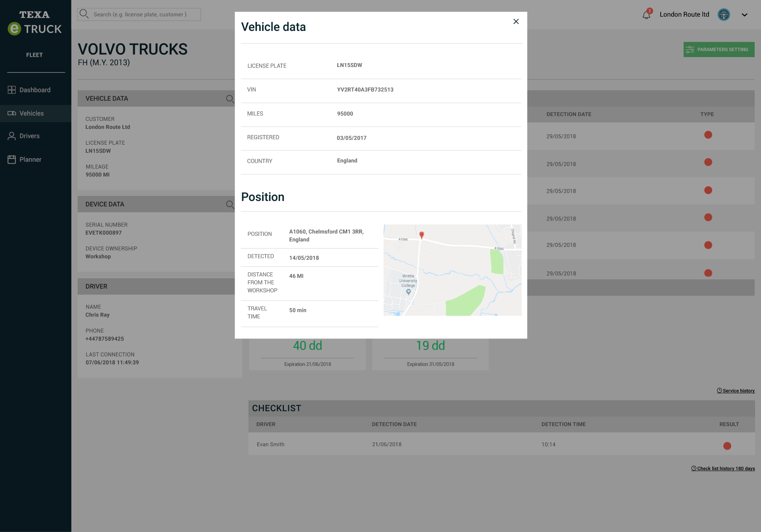
Task: Click the country value England
Action: (x=347, y=161)
